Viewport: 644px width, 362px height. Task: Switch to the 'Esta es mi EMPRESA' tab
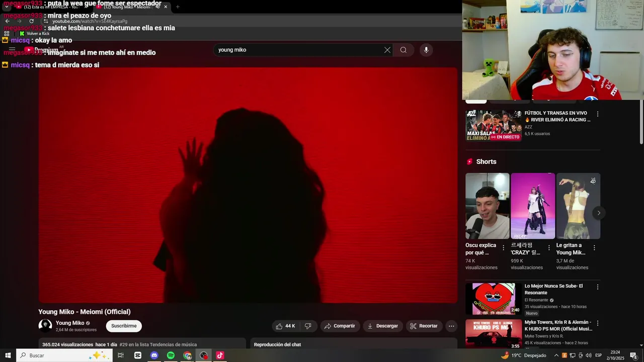[51, 7]
